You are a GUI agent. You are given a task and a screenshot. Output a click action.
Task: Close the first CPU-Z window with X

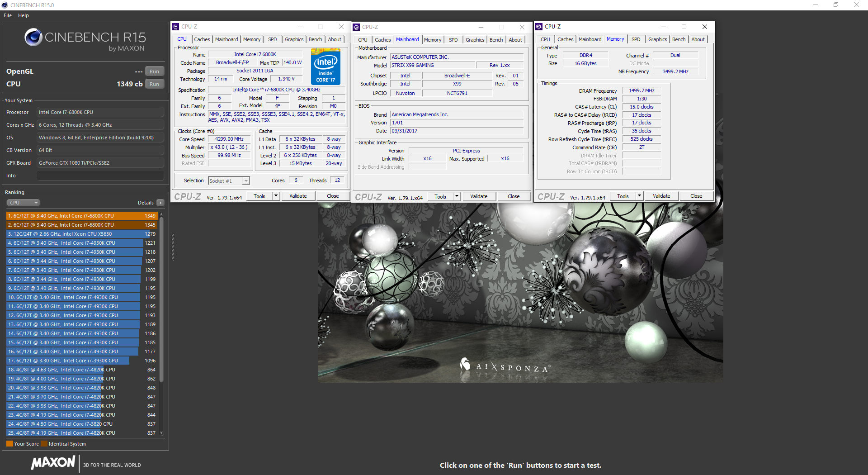tap(341, 27)
